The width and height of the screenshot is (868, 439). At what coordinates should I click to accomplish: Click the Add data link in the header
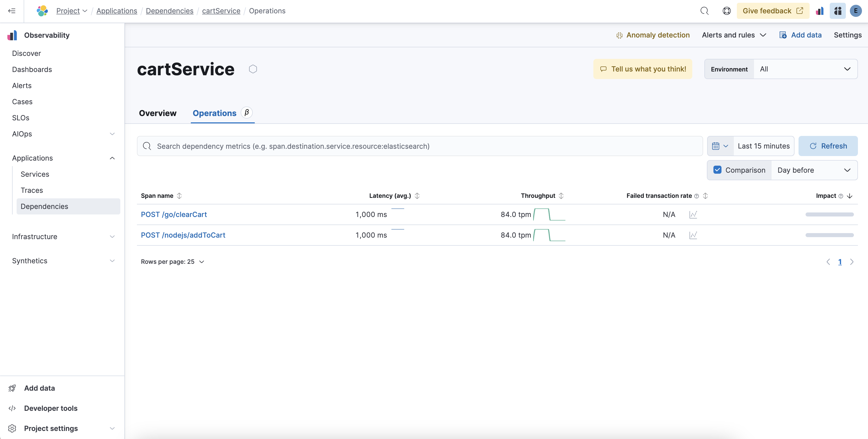pyautogui.click(x=800, y=35)
